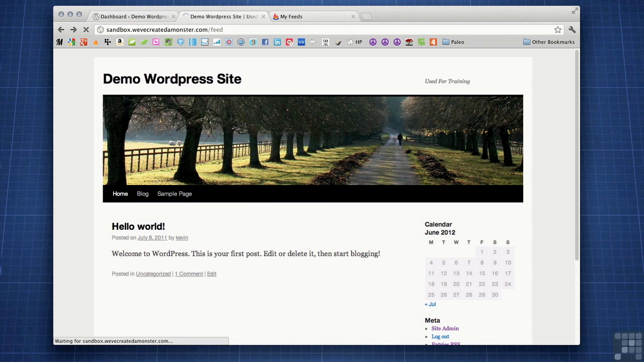Close the Dashboard tab

point(174,17)
